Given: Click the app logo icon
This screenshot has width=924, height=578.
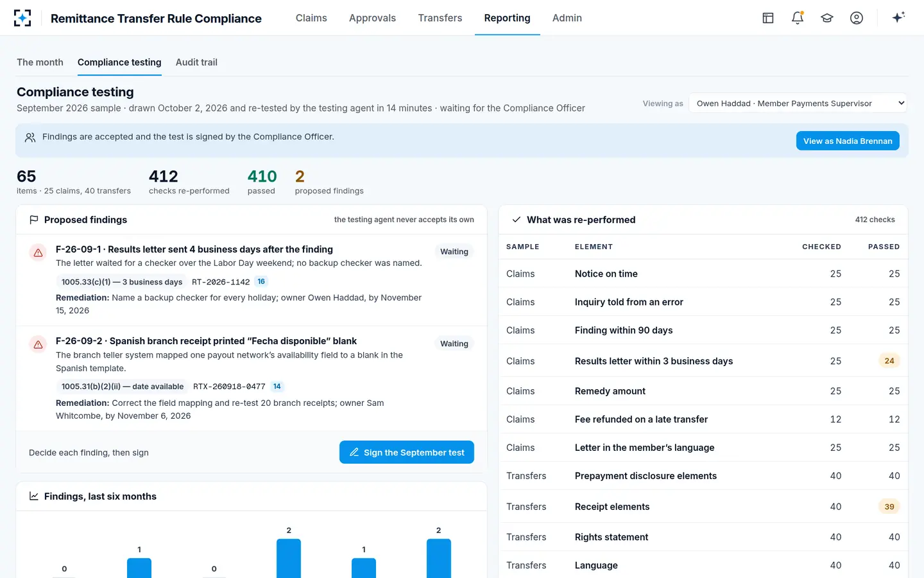Looking at the screenshot, I should tap(22, 18).
